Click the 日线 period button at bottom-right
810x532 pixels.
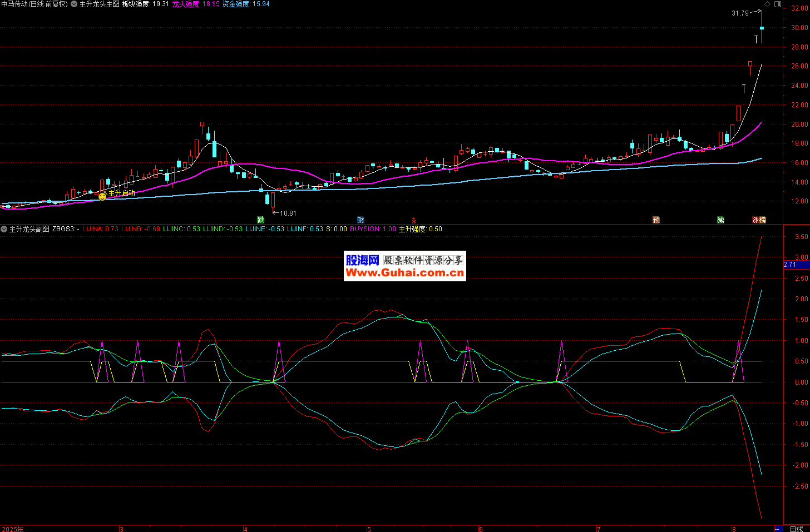pyautogui.click(x=796, y=529)
